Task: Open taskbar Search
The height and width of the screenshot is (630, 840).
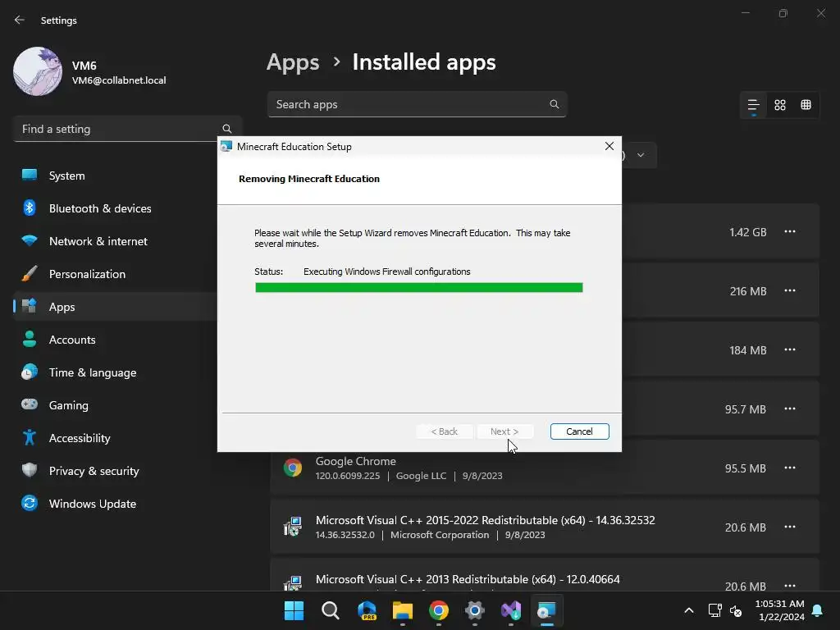Action: [x=330, y=610]
